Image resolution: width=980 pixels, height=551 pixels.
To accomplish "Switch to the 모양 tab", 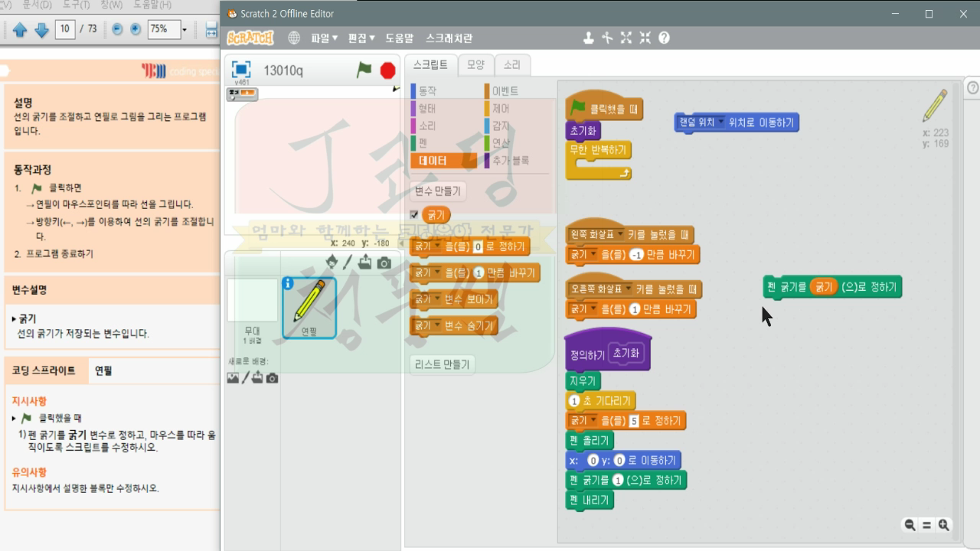I will [x=475, y=65].
